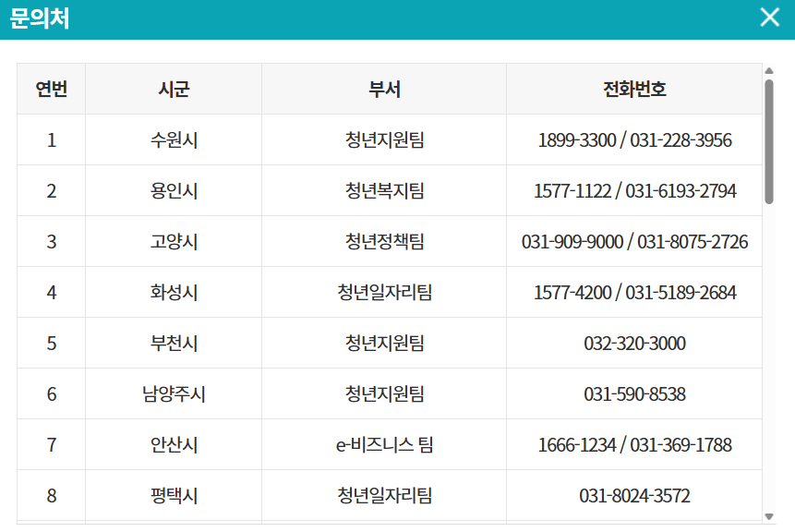Click row number 1 in 연번 column
795x532 pixels.
52,139
